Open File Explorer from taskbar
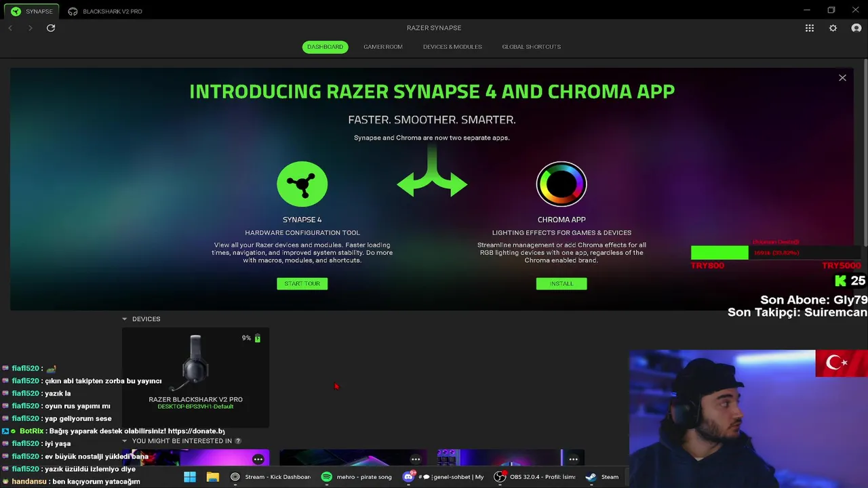Screen dimensions: 868x488 213,476
